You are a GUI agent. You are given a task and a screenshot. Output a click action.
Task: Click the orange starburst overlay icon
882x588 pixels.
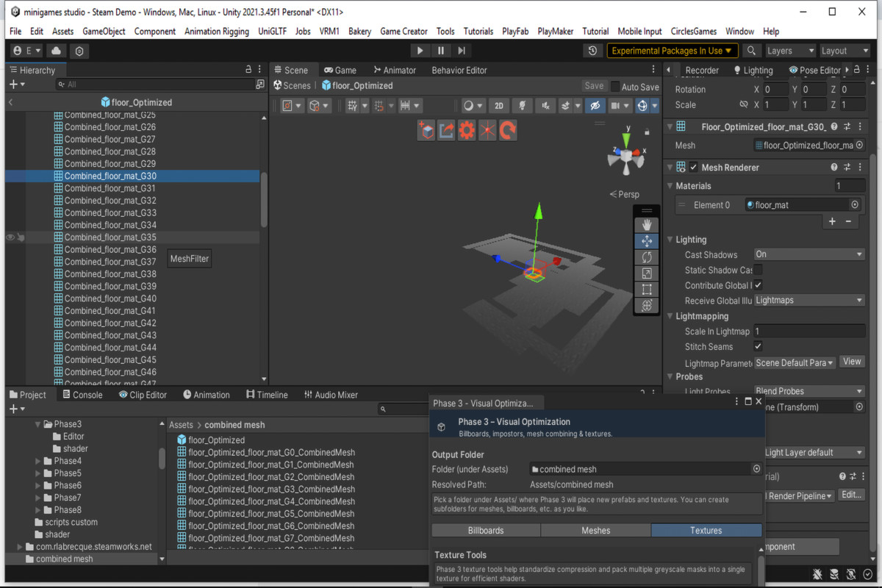pos(487,131)
